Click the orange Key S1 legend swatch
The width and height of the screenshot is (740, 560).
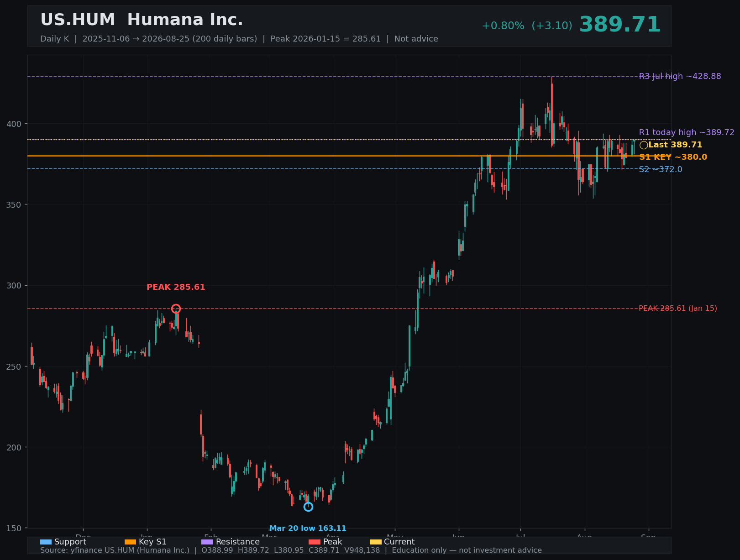pos(130,542)
